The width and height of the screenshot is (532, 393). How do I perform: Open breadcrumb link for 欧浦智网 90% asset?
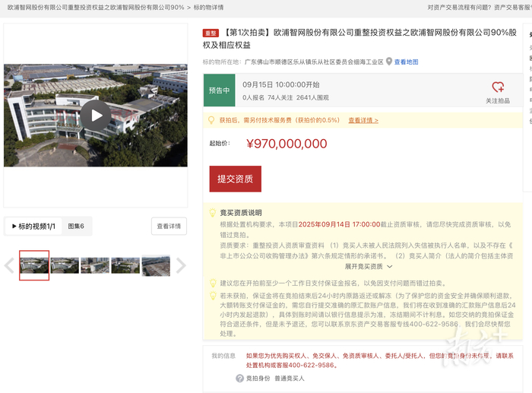pyautogui.click(x=96, y=8)
